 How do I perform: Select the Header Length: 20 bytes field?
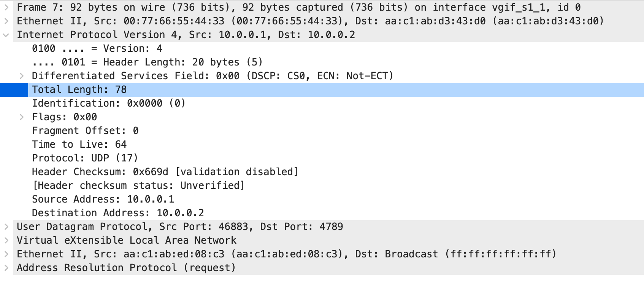point(336,62)
